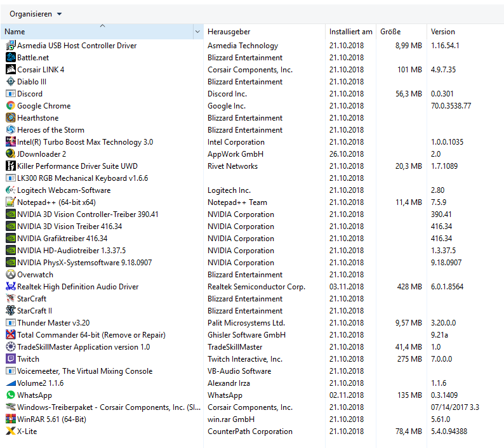Image resolution: width=504 pixels, height=448 pixels.
Task: Click the NVIDIA 3D Vision Controller-Treiber icon
Action: [x=11, y=214]
